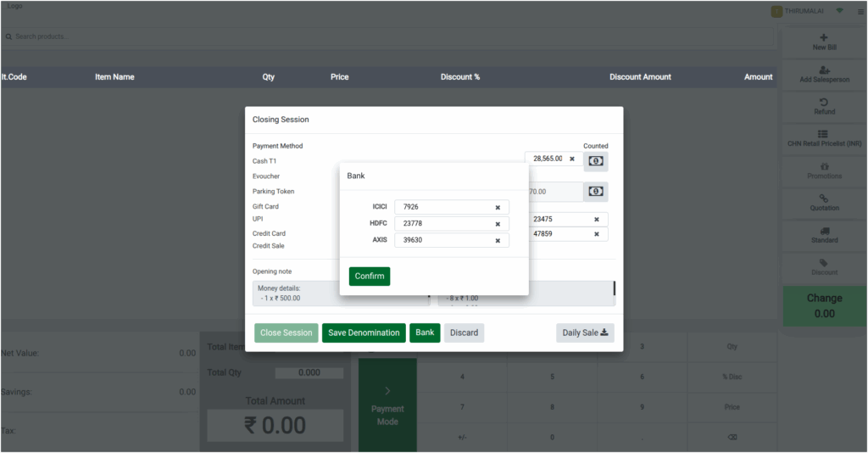Click the Item Name column header
The width and height of the screenshot is (868, 453).
[114, 77]
